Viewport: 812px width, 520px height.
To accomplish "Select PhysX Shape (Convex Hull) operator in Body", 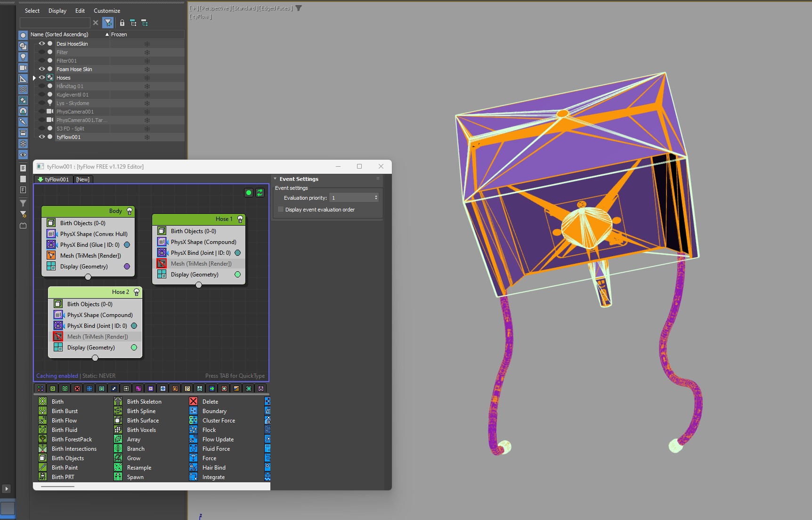I will click(93, 234).
